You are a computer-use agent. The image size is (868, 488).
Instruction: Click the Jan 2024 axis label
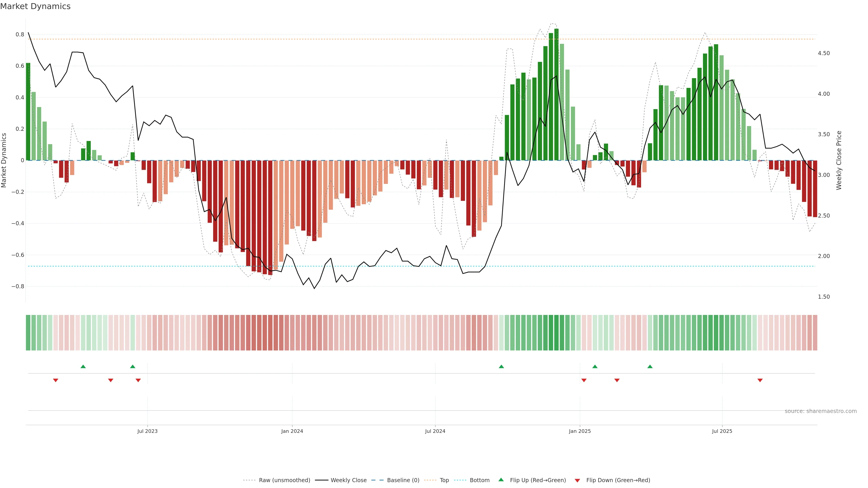tap(292, 431)
